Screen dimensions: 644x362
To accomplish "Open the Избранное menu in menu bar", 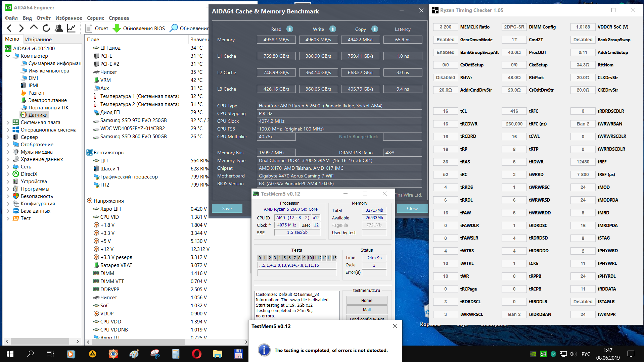I will [x=69, y=18].
